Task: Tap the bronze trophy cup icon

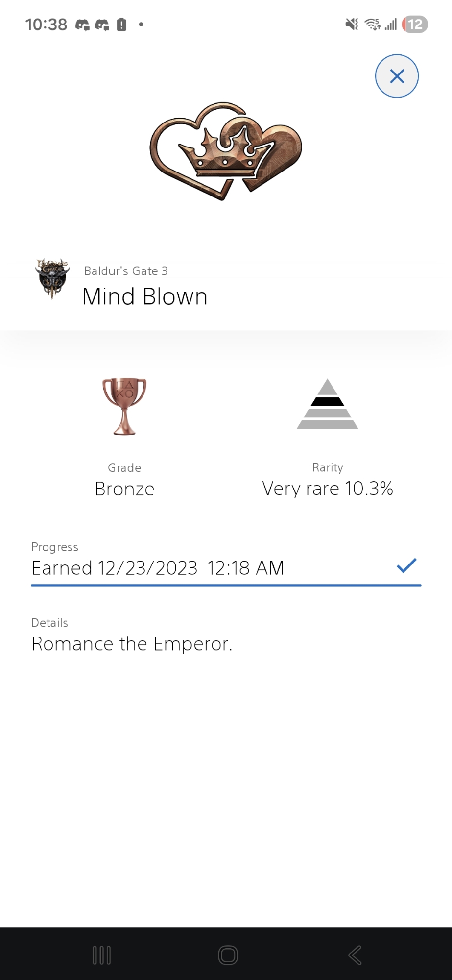Action: pyautogui.click(x=124, y=406)
